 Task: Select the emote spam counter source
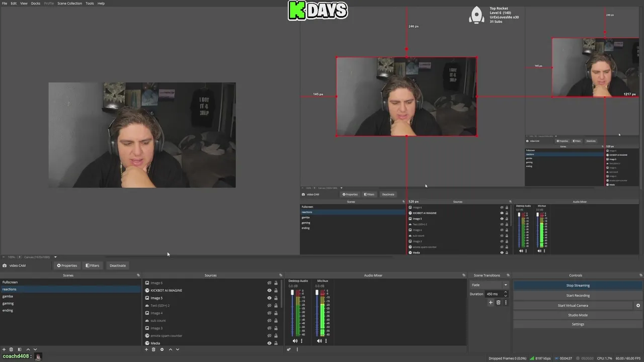pos(211,336)
